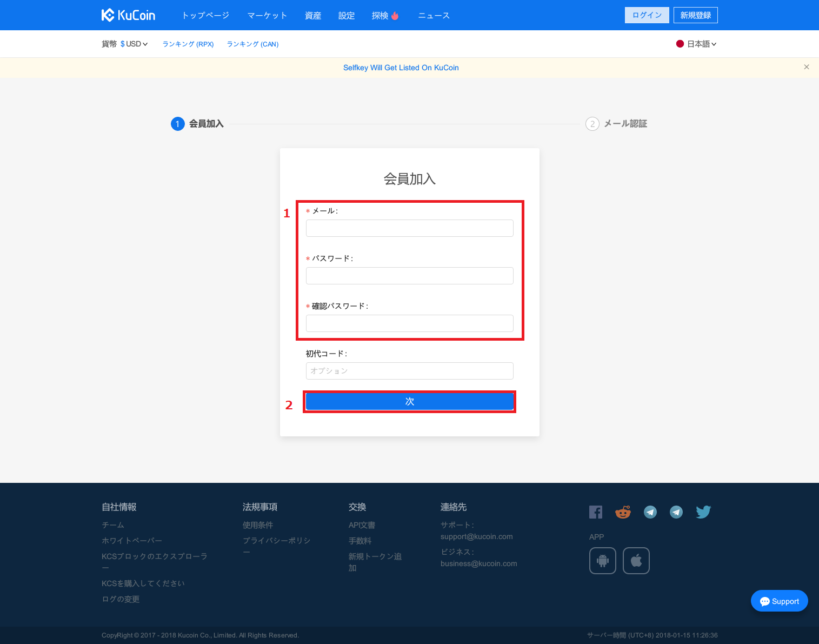The height and width of the screenshot is (644, 819).
Task: Expand the USD currency dropdown
Action: [134, 44]
